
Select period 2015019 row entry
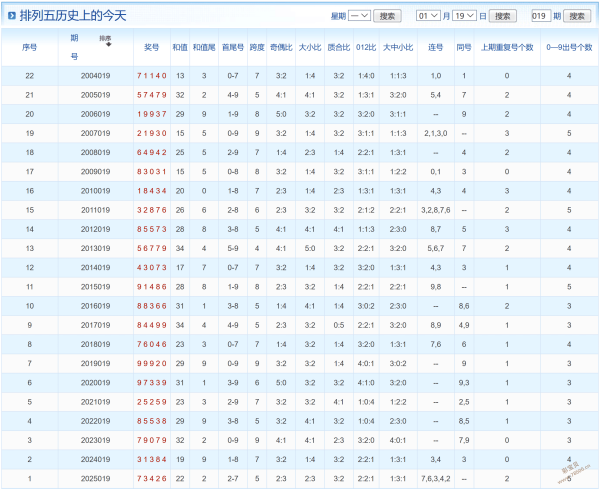coord(95,287)
